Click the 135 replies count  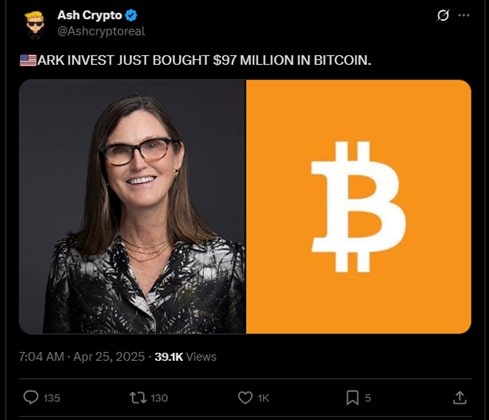(x=52, y=398)
